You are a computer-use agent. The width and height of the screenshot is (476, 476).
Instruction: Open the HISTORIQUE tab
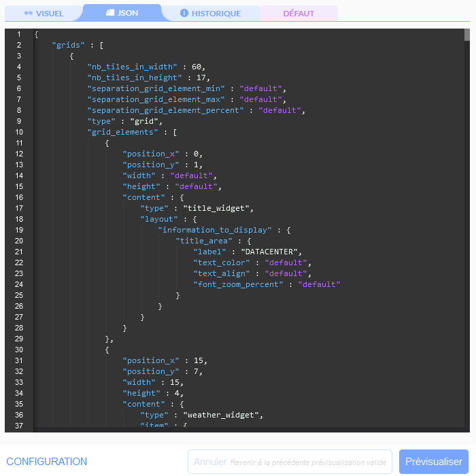(x=210, y=14)
